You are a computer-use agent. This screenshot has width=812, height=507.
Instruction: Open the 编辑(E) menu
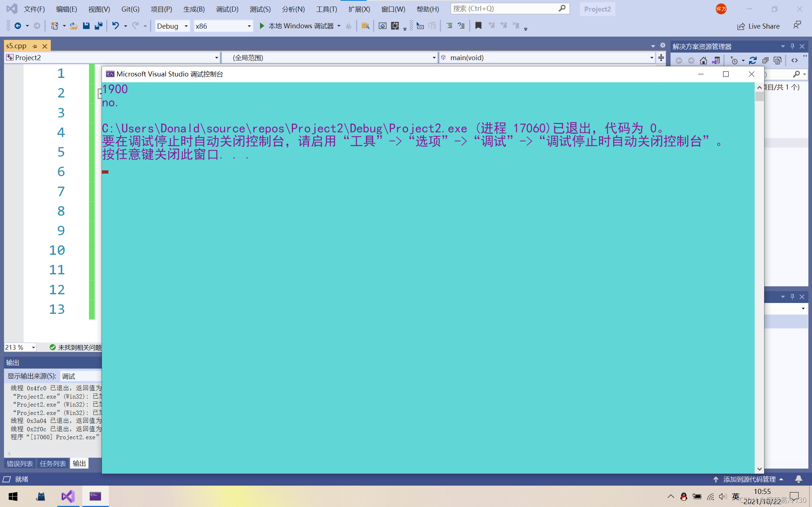(66, 9)
